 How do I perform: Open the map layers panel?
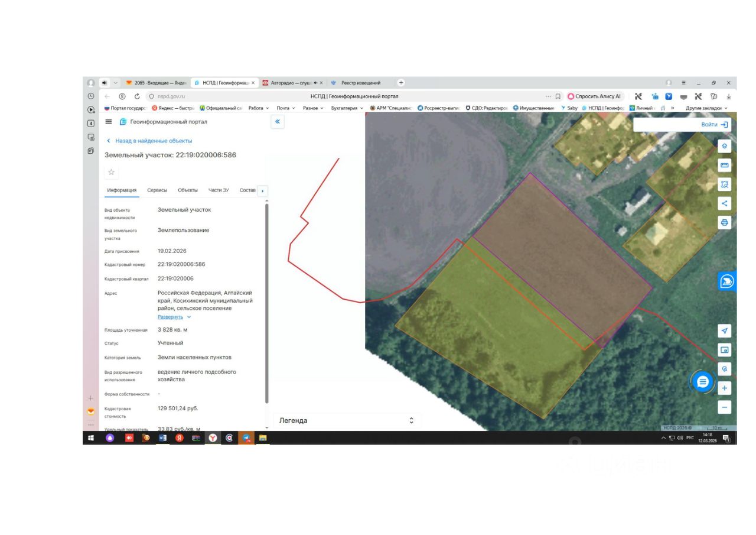pyautogui.click(x=725, y=145)
